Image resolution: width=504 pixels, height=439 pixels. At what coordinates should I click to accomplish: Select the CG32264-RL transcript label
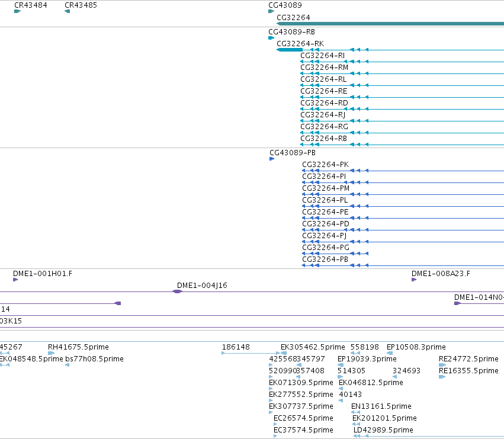(x=323, y=79)
